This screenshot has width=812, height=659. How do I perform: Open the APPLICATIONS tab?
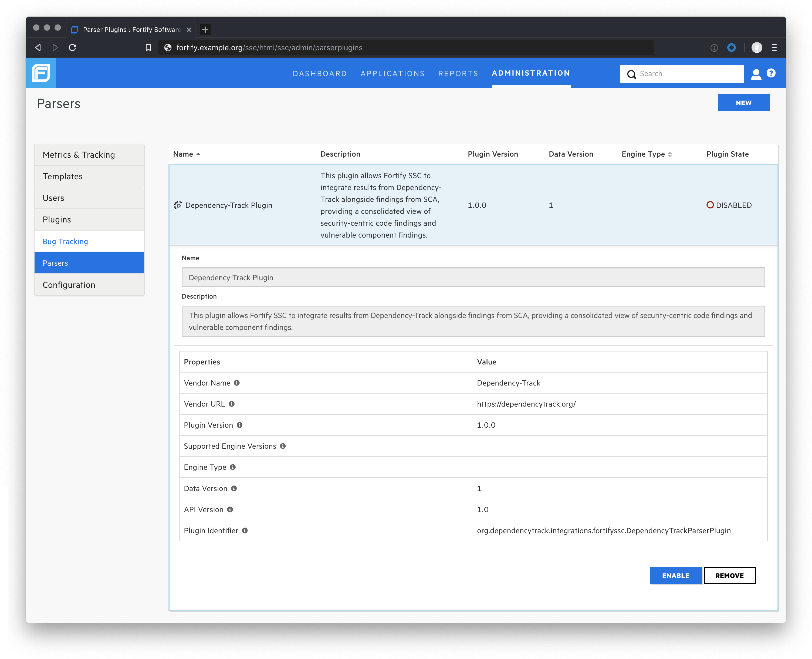click(x=393, y=73)
